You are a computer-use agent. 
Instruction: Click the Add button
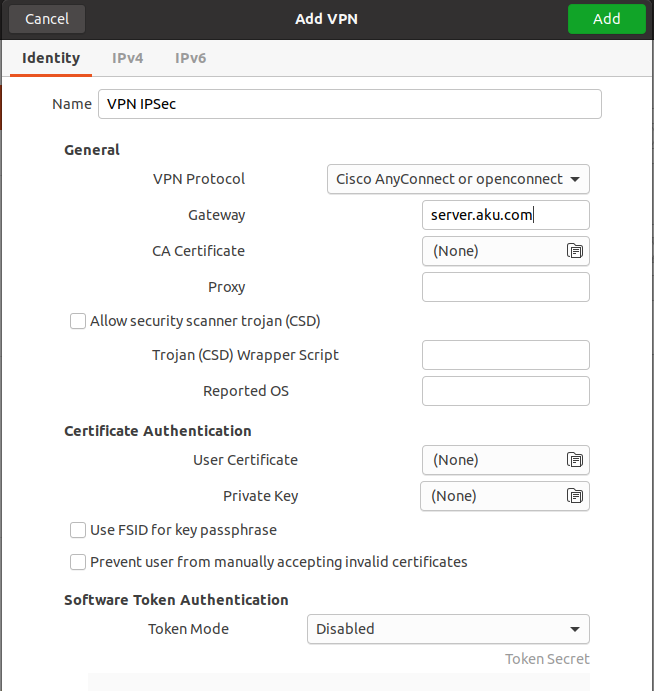606,19
